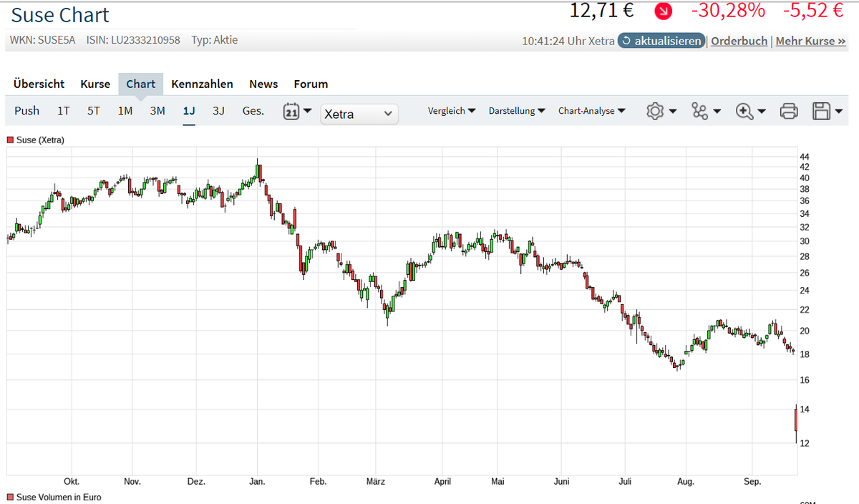Select the 1T timeframe
The image size is (859, 504).
[64, 110]
